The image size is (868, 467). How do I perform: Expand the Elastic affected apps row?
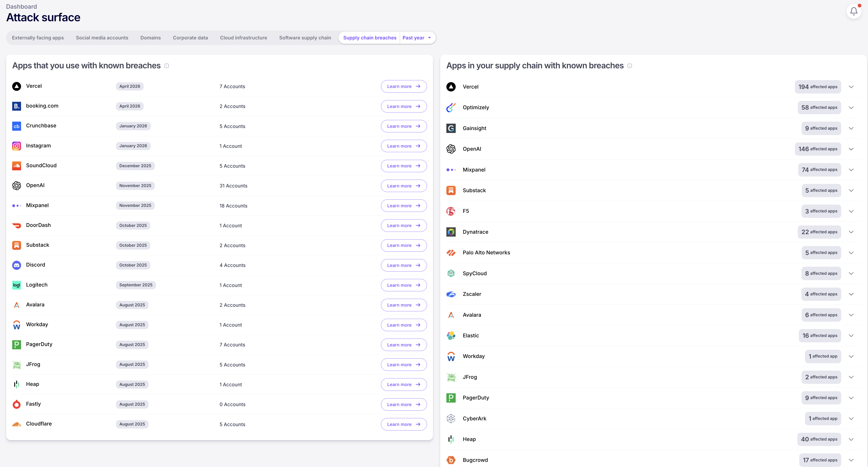(x=851, y=335)
